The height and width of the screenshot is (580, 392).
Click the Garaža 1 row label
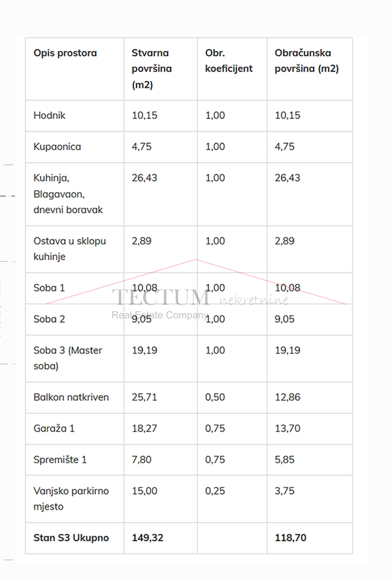pos(54,429)
